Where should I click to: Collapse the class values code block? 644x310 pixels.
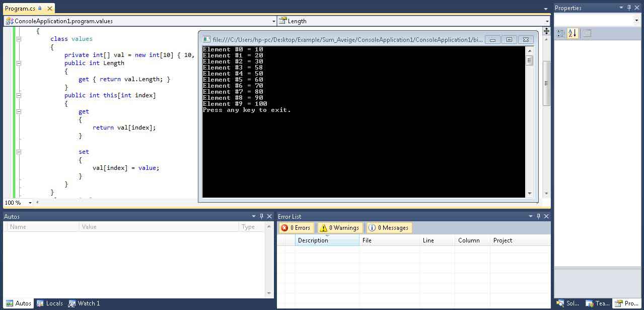pos(19,39)
